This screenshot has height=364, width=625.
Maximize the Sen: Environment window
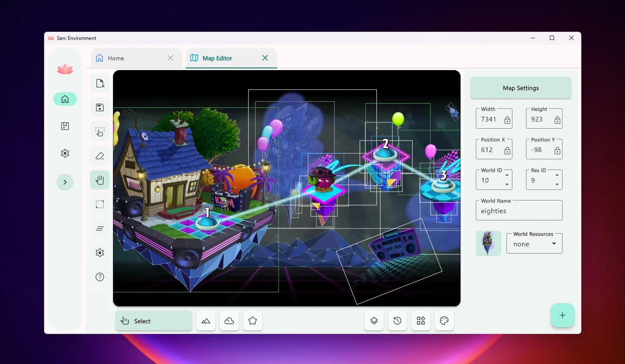pos(552,38)
